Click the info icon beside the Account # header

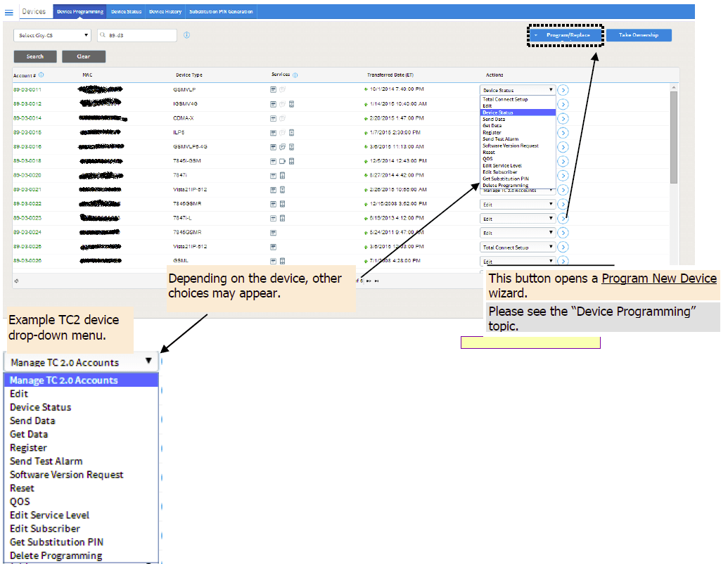(x=41, y=75)
